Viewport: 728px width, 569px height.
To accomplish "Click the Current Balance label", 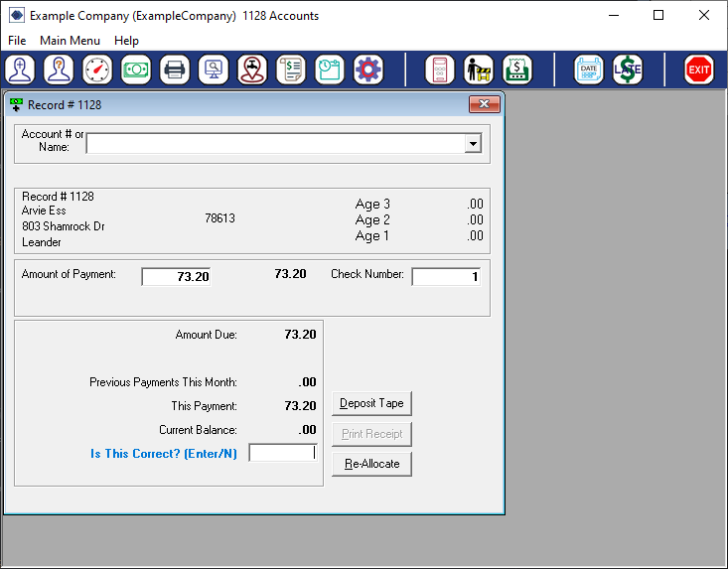I will point(198,430).
